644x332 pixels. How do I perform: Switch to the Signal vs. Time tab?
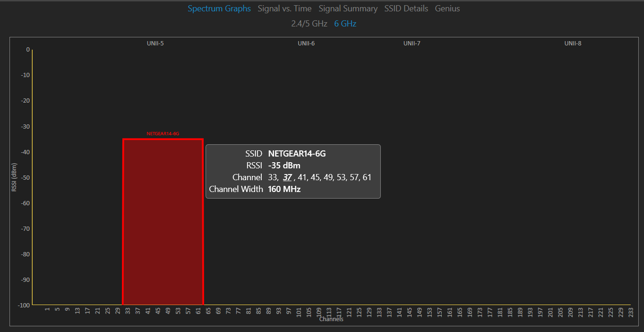pyautogui.click(x=284, y=8)
